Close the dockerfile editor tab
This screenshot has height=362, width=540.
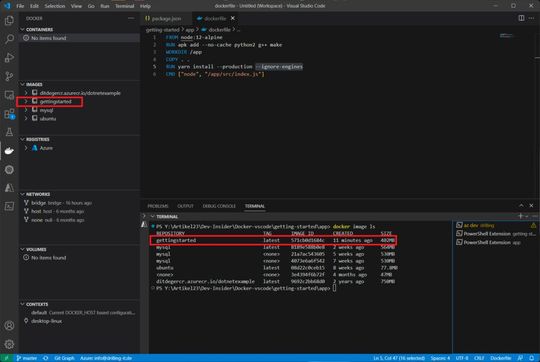tap(233, 18)
